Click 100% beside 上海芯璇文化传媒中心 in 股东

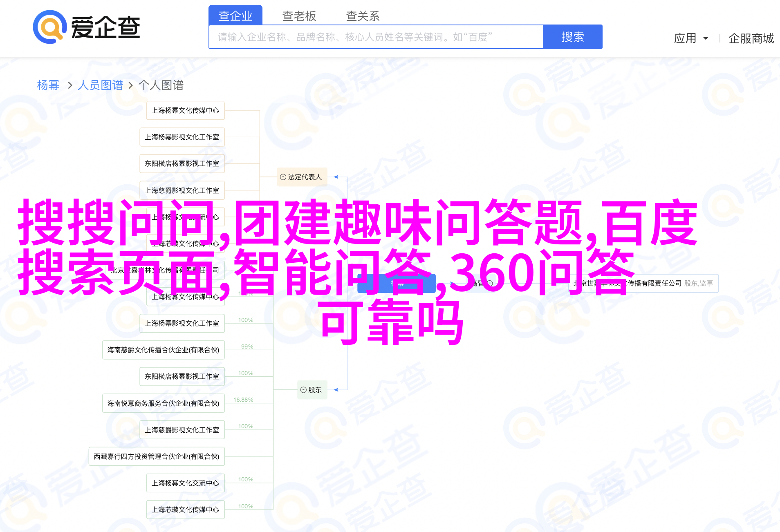246,506
